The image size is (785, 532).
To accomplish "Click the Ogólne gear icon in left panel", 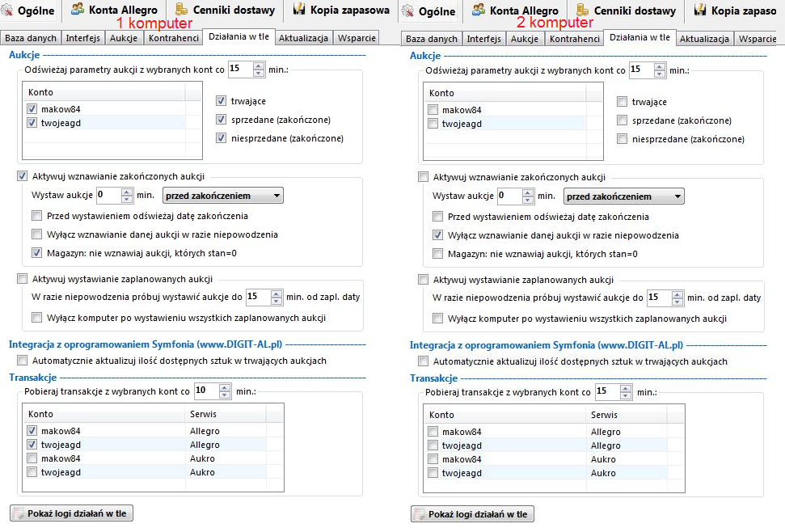I will (x=11, y=11).
